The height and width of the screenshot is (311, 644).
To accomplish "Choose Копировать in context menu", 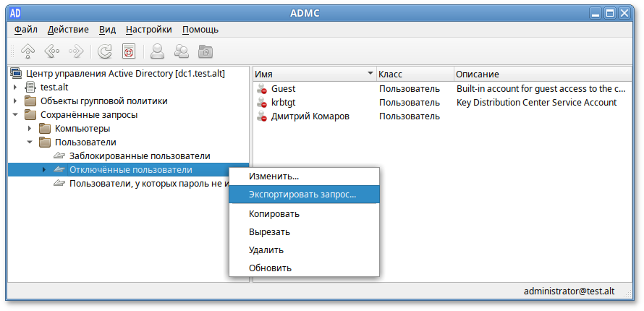I will point(304,214).
